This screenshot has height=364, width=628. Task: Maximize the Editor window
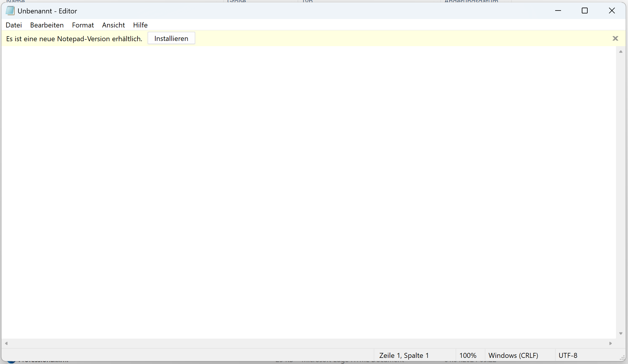(x=584, y=11)
